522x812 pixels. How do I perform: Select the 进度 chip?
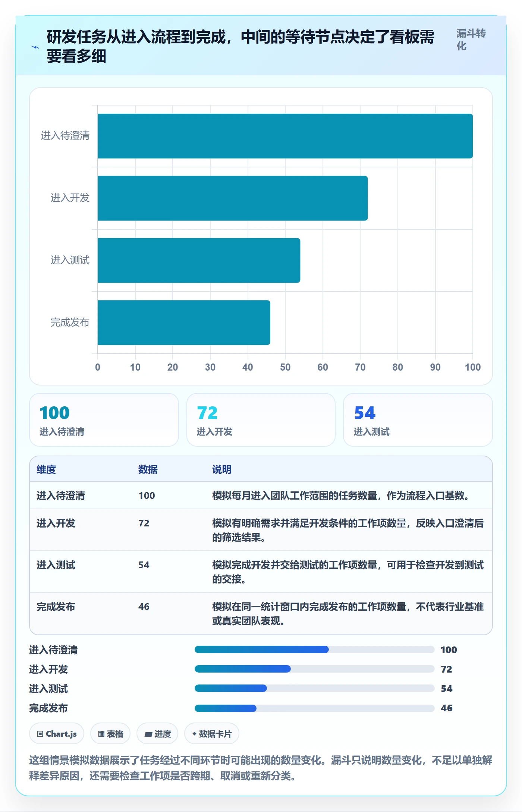click(x=157, y=734)
